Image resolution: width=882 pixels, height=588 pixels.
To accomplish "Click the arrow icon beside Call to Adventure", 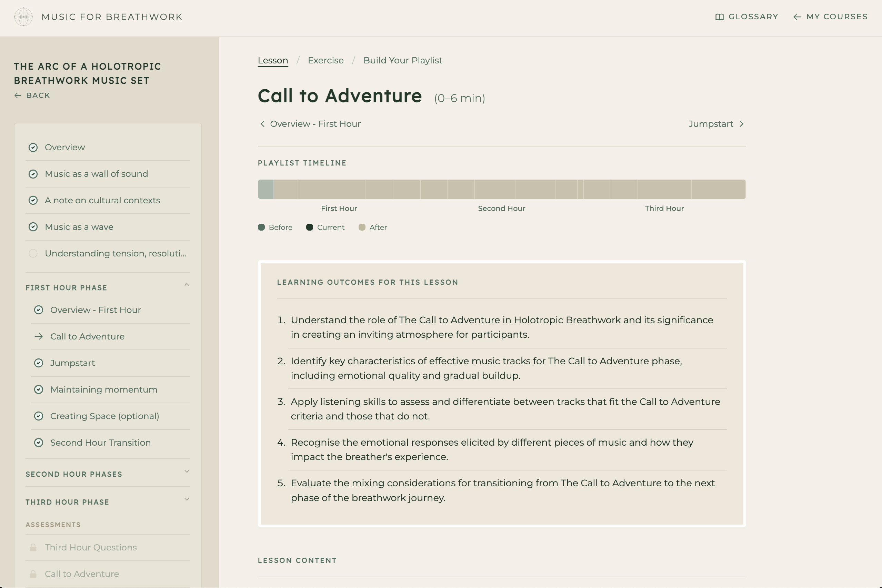I will pyautogui.click(x=39, y=336).
